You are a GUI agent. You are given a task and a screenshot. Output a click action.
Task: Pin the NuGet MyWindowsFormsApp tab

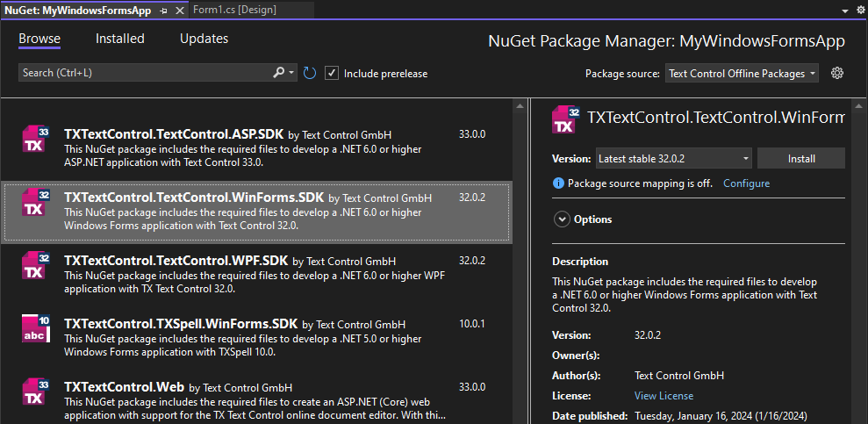[163, 11]
